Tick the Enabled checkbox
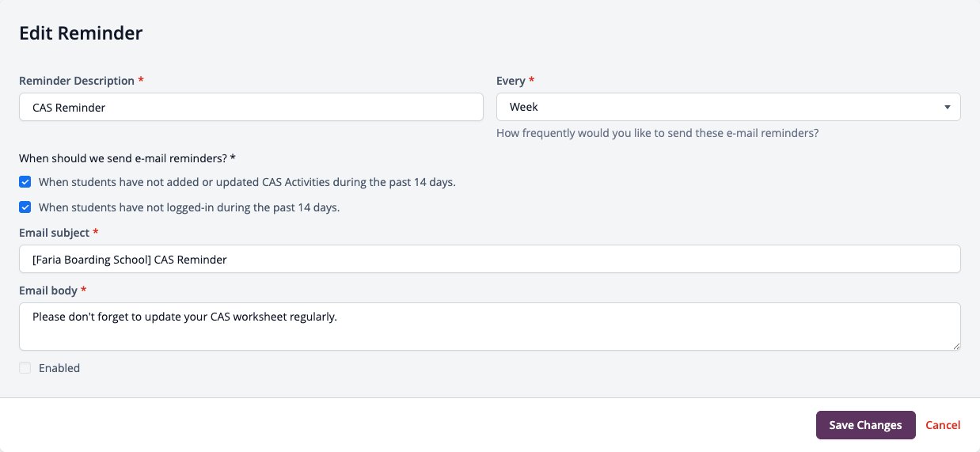Image resolution: width=980 pixels, height=452 pixels. (x=25, y=368)
